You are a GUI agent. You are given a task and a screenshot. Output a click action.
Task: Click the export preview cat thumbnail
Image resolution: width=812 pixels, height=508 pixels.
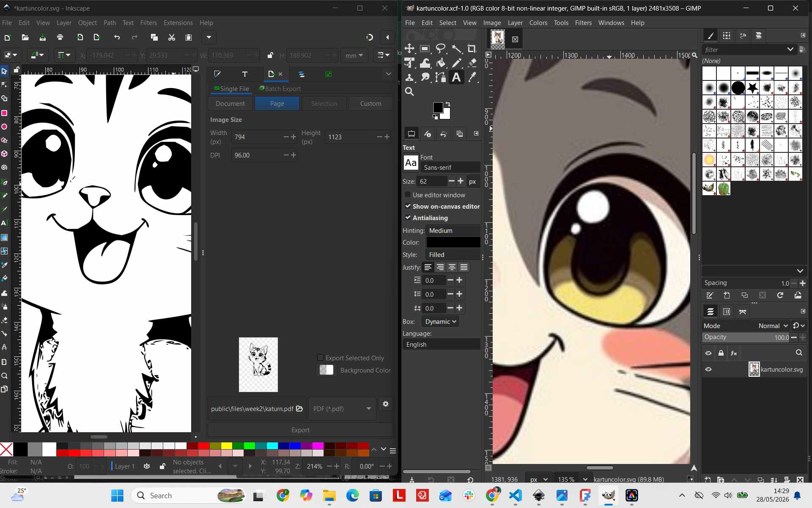[258, 364]
